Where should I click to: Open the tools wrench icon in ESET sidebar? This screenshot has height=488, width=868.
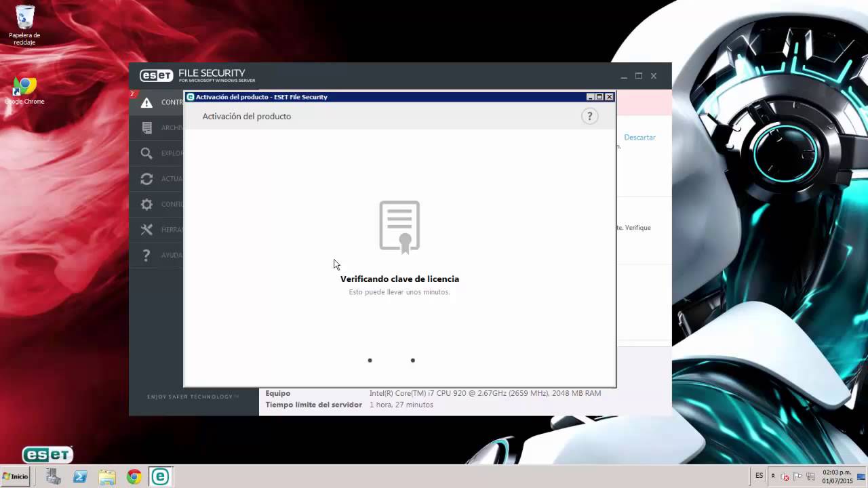tap(146, 230)
